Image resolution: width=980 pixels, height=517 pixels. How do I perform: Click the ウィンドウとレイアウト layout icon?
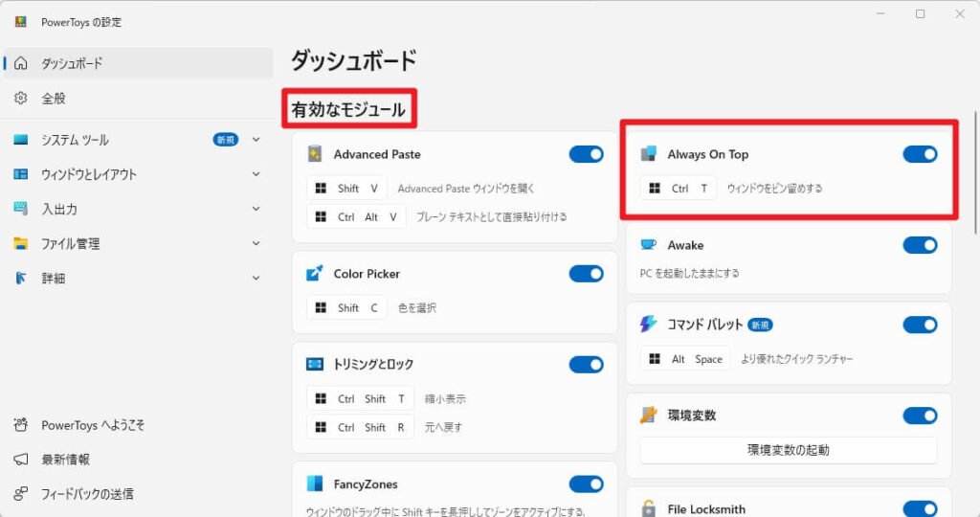[x=21, y=174]
